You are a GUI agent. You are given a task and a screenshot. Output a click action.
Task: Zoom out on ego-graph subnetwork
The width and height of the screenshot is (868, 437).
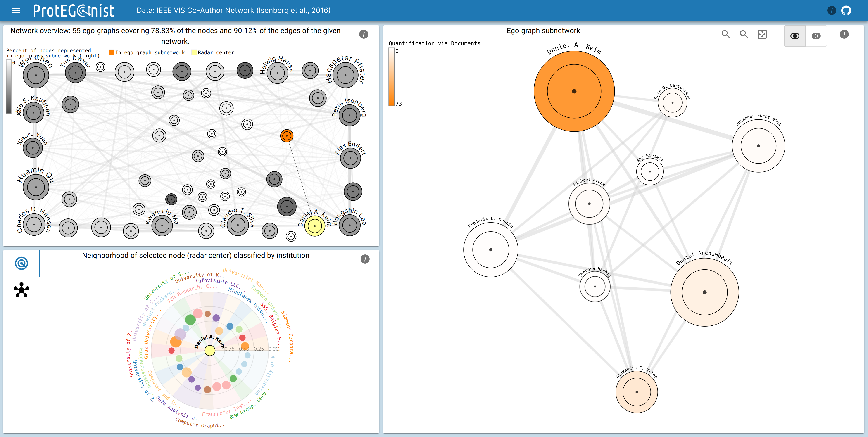pos(744,34)
